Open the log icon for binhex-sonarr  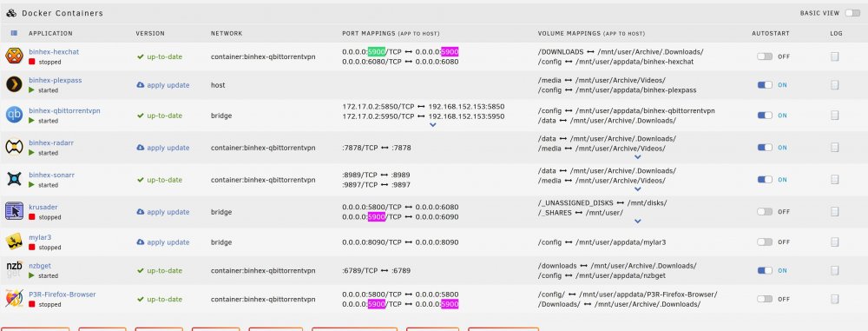[834, 180]
